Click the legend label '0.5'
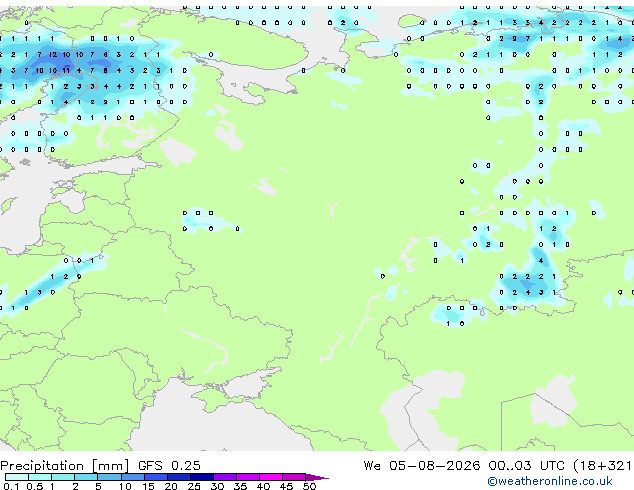This screenshot has width=634, height=490. click(35, 486)
